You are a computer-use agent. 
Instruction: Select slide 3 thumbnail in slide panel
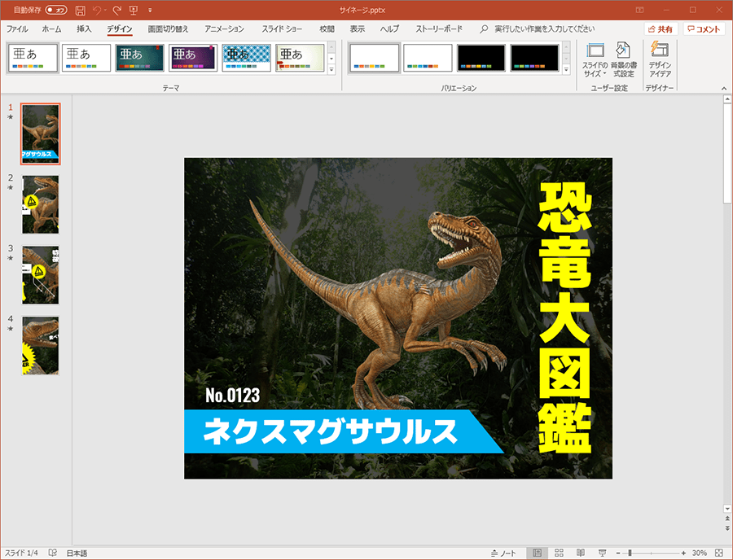point(41,275)
